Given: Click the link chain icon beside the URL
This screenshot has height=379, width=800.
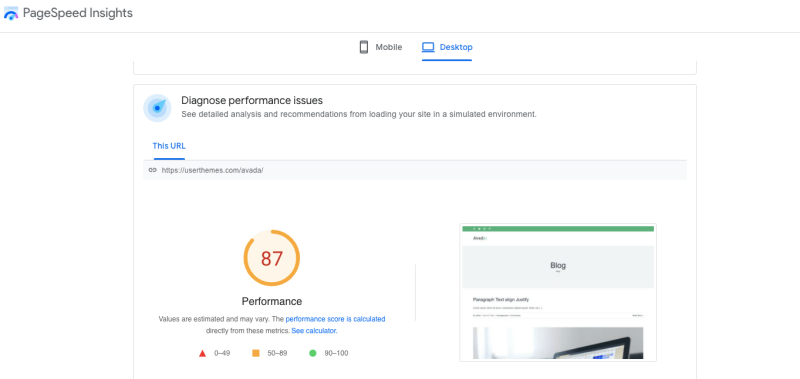Looking at the screenshot, I should coord(152,170).
